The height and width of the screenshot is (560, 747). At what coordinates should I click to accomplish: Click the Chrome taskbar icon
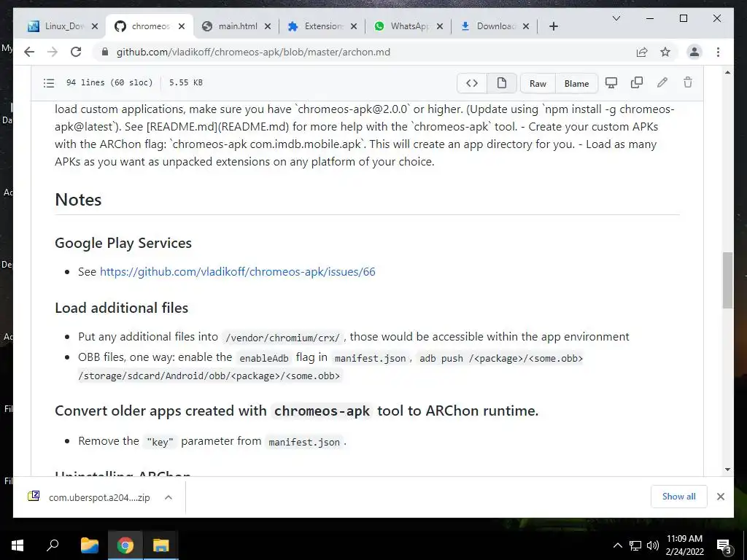point(125,545)
